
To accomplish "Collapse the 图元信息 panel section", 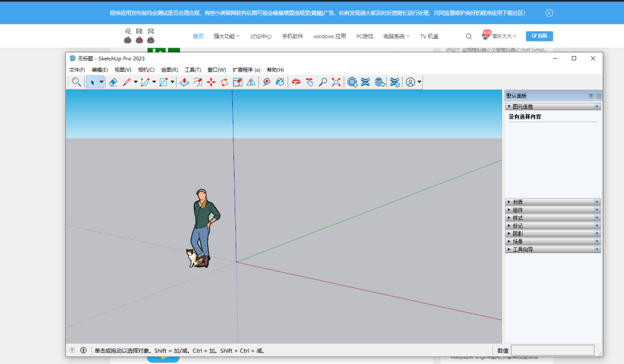I will coord(509,107).
